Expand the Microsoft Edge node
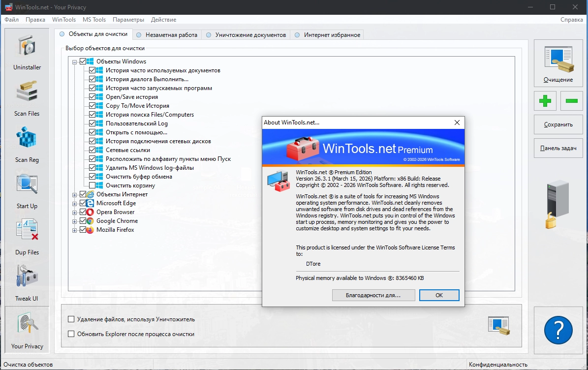This screenshot has width=588, height=370. (x=75, y=204)
